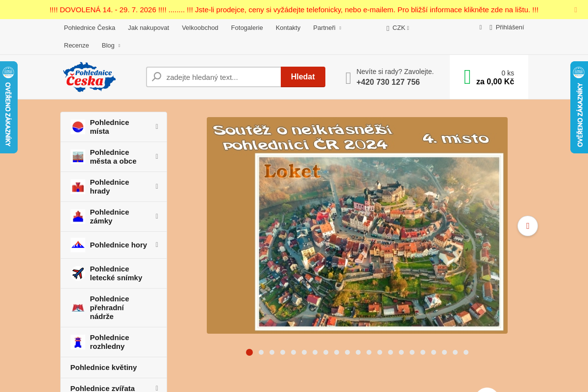
Task: Click the Pohlednice města a obce icon
Action: pos(78,157)
